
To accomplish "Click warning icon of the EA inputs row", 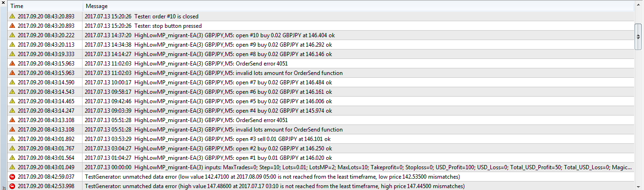I will [12, 167].
